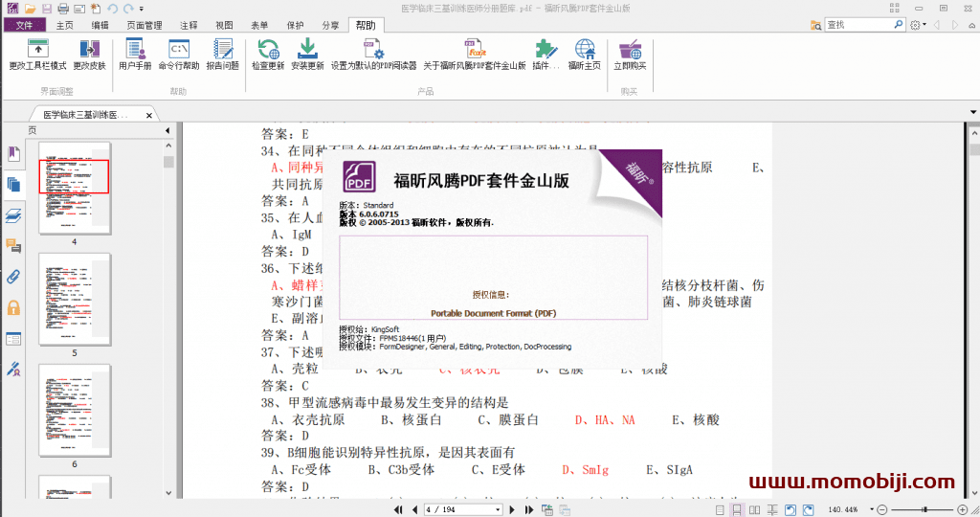Click 设置为默认的PDF阅读器 button

tap(374, 55)
